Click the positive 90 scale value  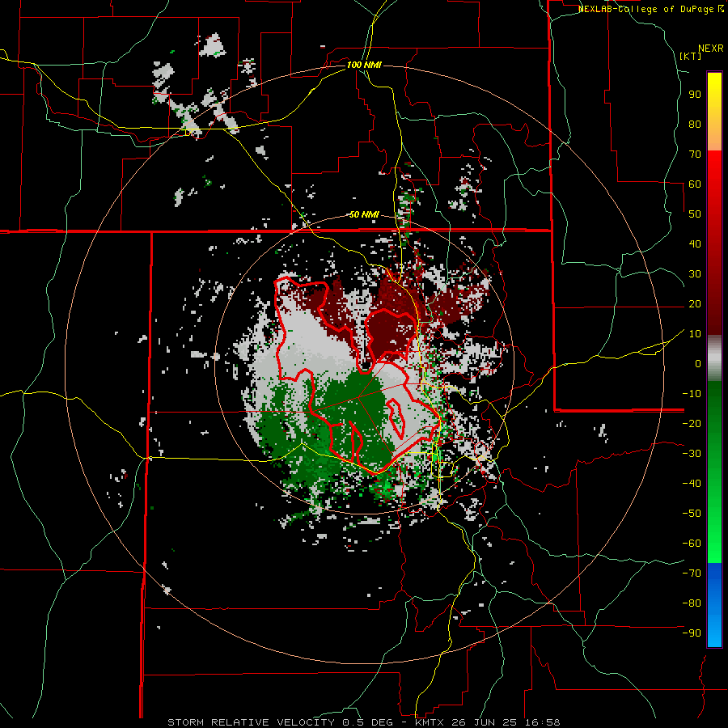coord(695,95)
